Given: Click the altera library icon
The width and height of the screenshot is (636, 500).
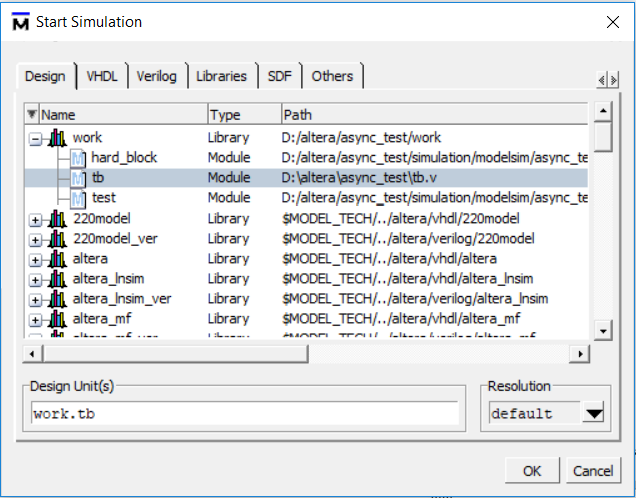Looking at the screenshot, I should point(57,259).
